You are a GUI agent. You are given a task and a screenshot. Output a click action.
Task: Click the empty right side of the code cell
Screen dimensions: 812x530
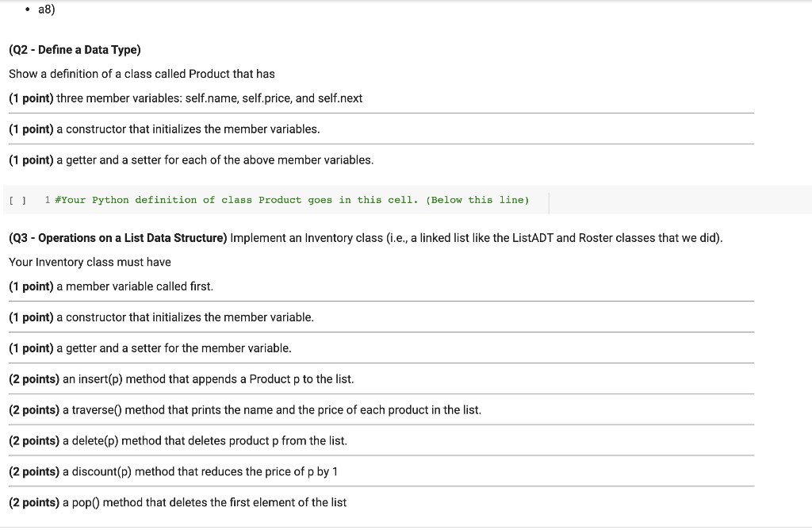pyautogui.click(x=679, y=200)
